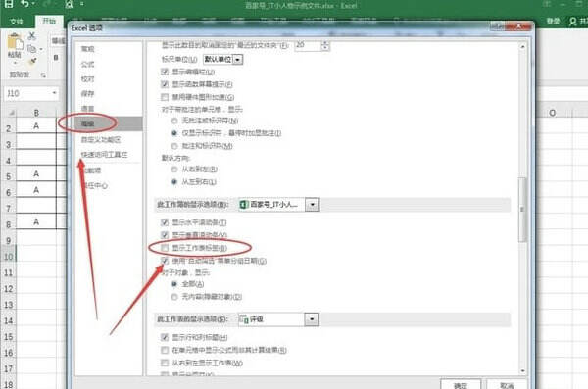Select 从右到左 default direction radio

174,170
